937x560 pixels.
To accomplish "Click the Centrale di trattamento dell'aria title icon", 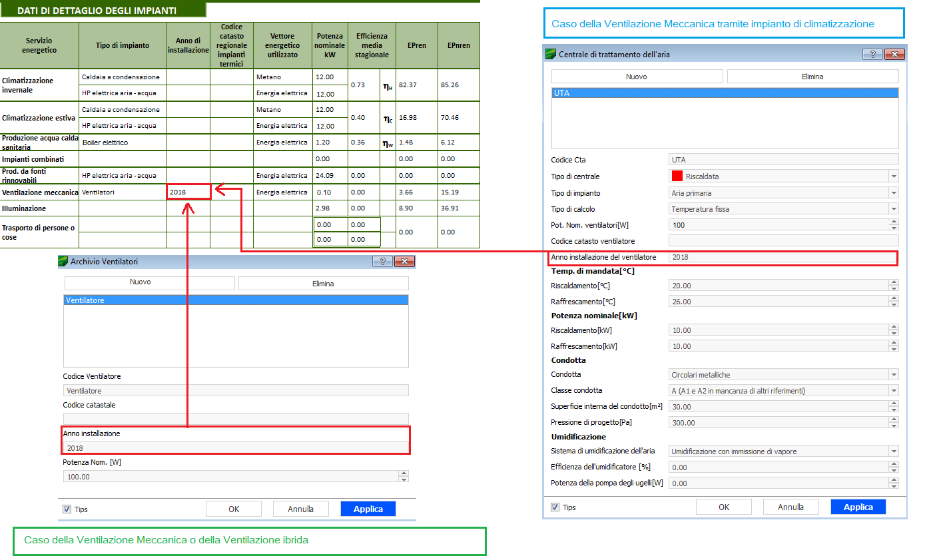I will (x=550, y=55).
